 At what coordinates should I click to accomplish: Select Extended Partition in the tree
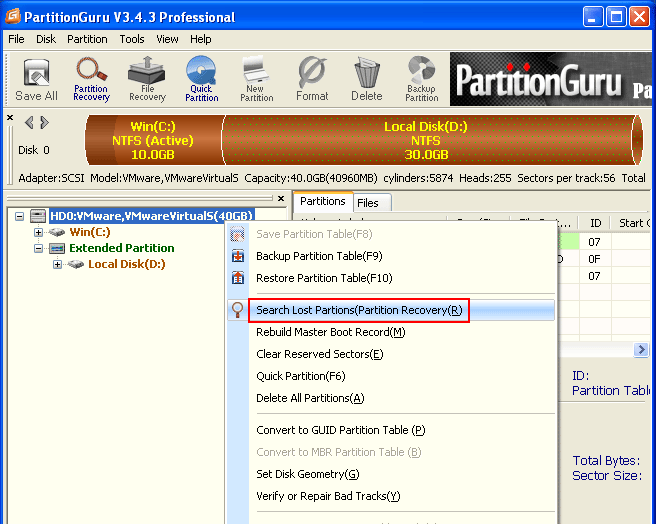coord(121,248)
